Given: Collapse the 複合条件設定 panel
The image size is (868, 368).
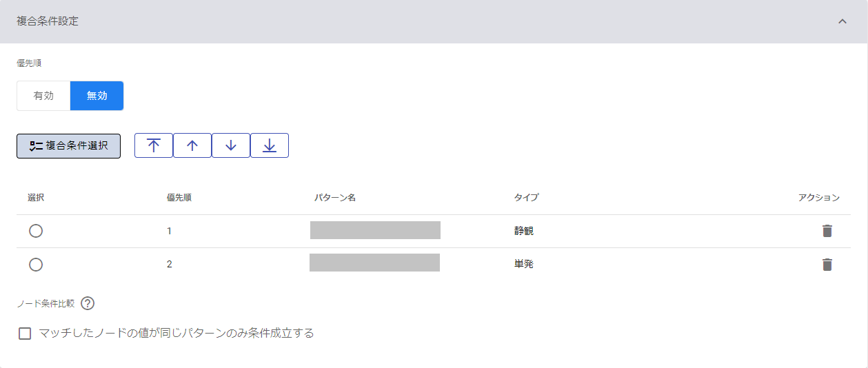Looking at the screenshot, I should 842,21.
